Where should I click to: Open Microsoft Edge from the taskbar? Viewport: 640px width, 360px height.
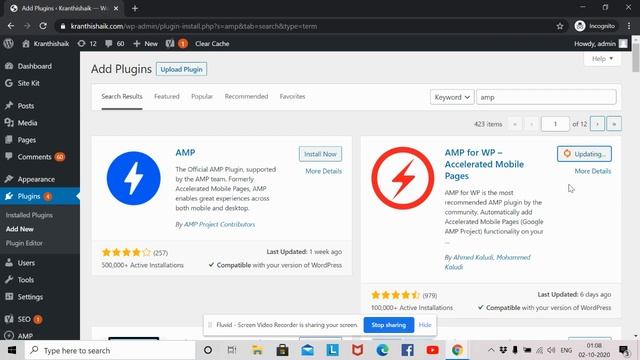pos(382,350)
